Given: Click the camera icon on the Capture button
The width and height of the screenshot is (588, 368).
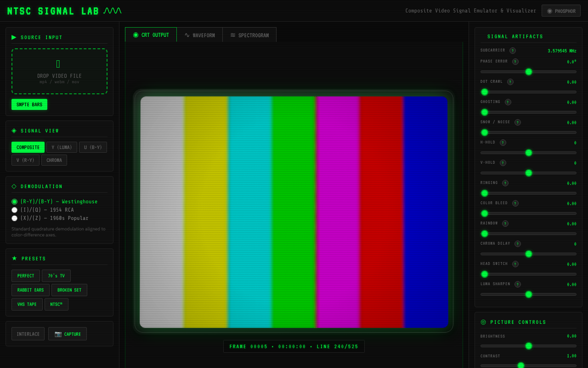Looking at the screenshot, I should pyautogui.click(x=57, y=333).
